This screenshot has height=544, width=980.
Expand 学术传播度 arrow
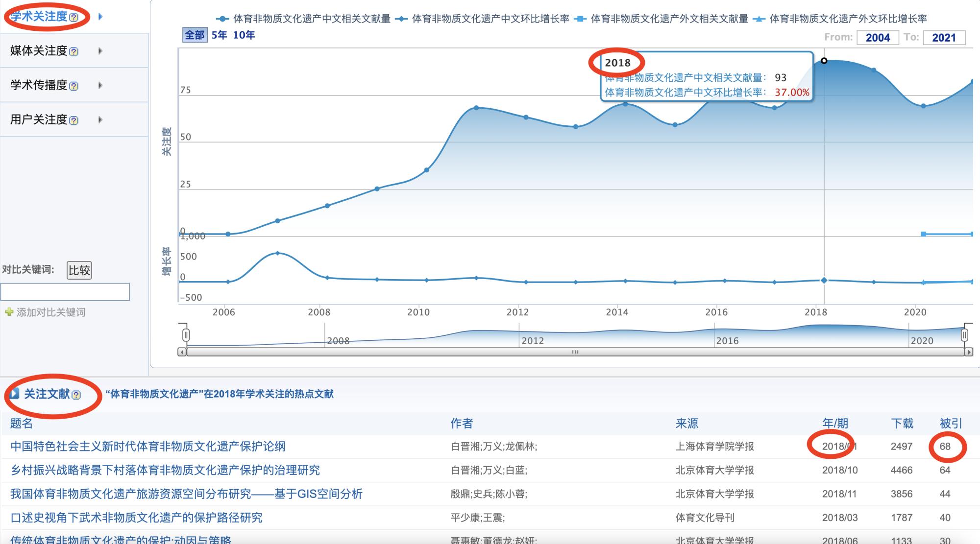point(100,85)
